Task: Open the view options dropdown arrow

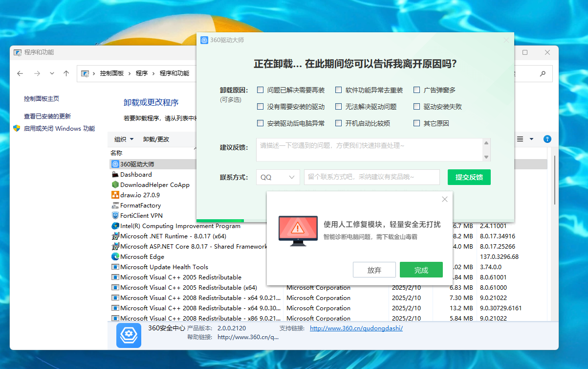Action: point(532,139)
